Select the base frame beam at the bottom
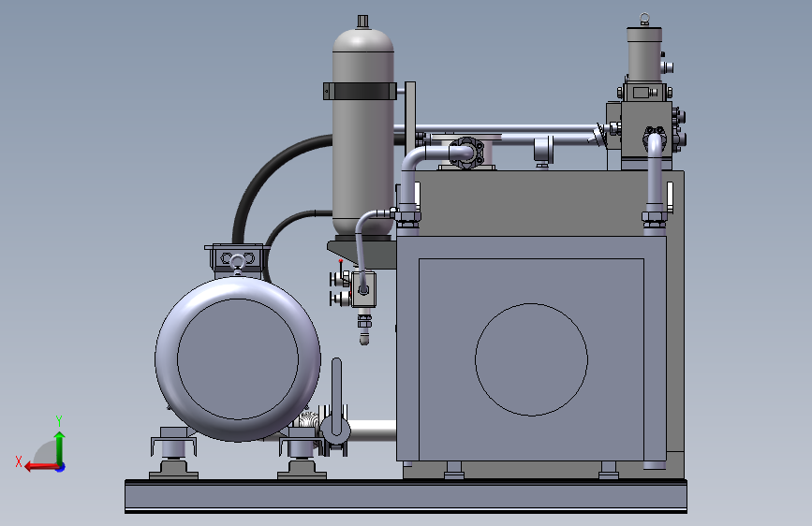The width and height of the screenshot is (812, 526). coord(406,496)
